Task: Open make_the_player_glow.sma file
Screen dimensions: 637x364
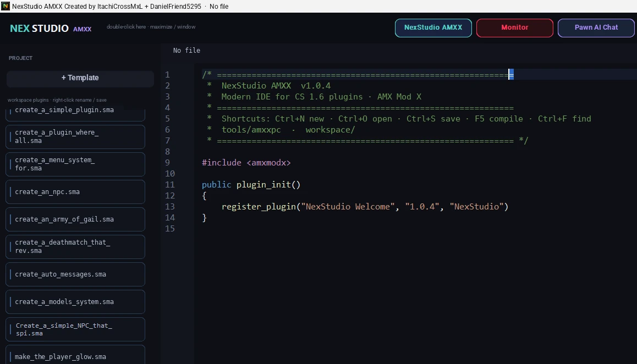Action: (x=75, y=355)
